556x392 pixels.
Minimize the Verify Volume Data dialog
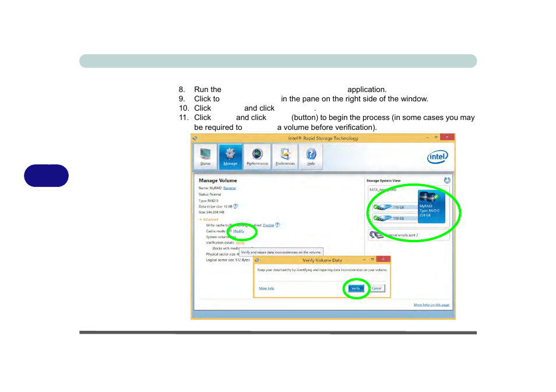[x=364, y=260]
